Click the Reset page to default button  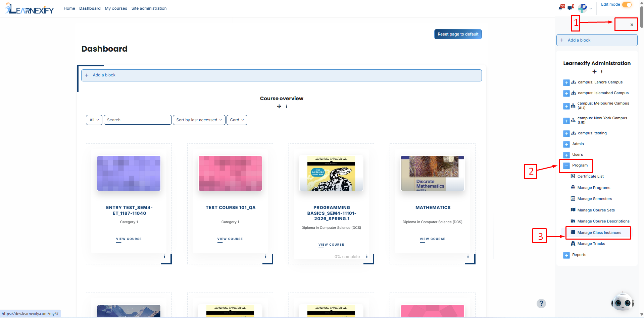pos(458,34)
